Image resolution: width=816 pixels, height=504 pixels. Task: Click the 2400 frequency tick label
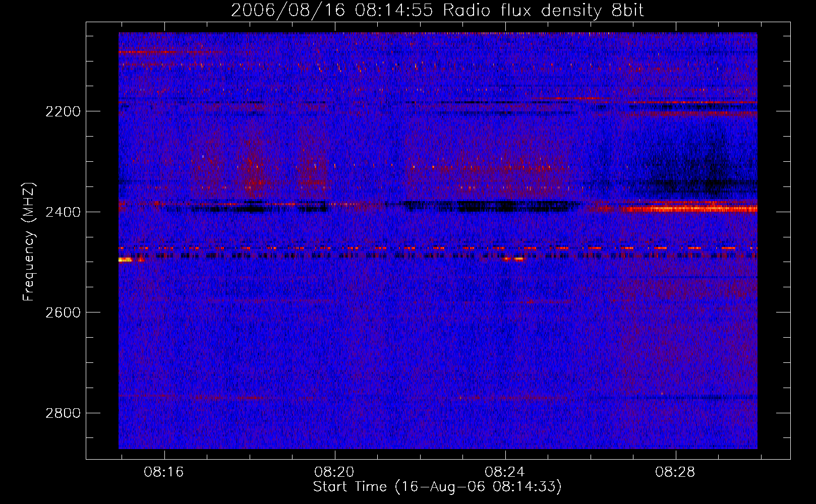point(63,212)
